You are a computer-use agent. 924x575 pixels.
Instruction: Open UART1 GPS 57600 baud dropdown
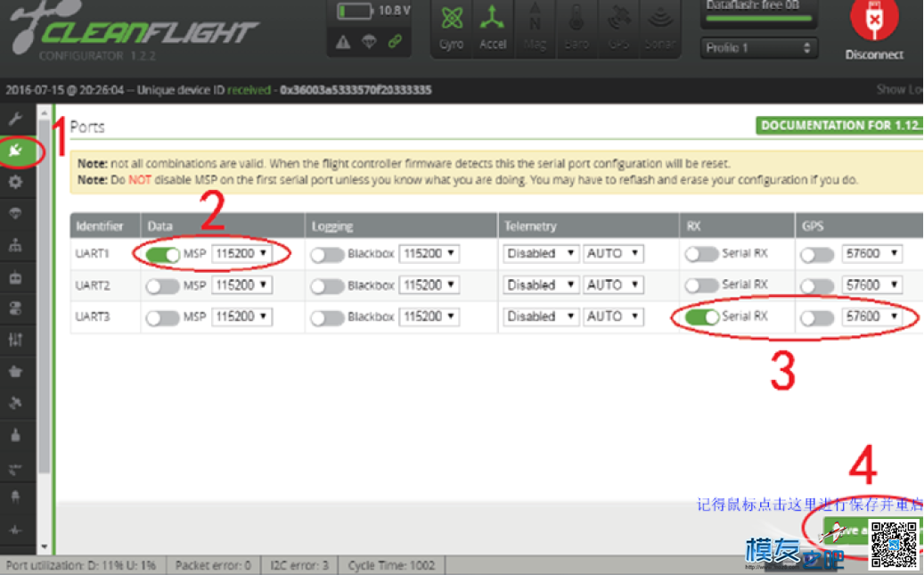871,253
